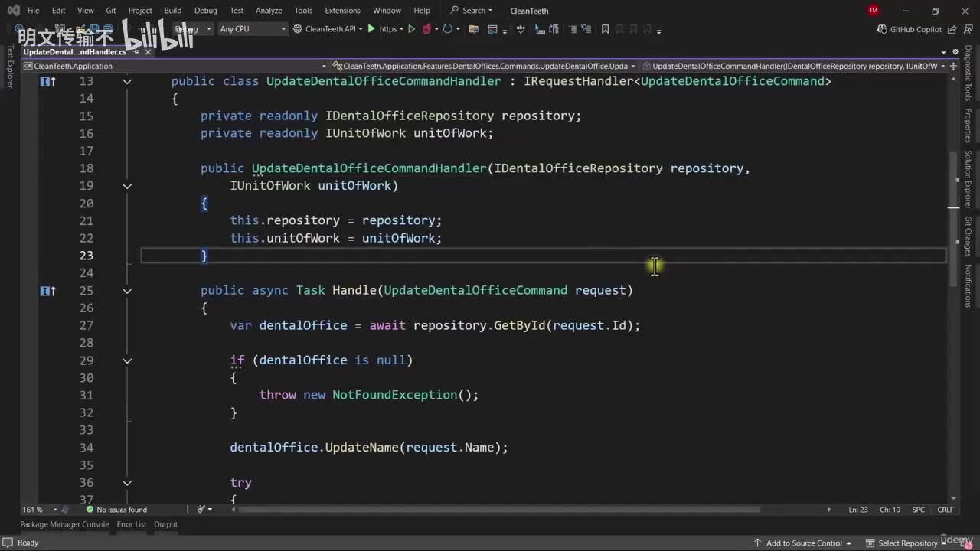
Task: Open the Extensions menu
Action: (x=342, y=11)
